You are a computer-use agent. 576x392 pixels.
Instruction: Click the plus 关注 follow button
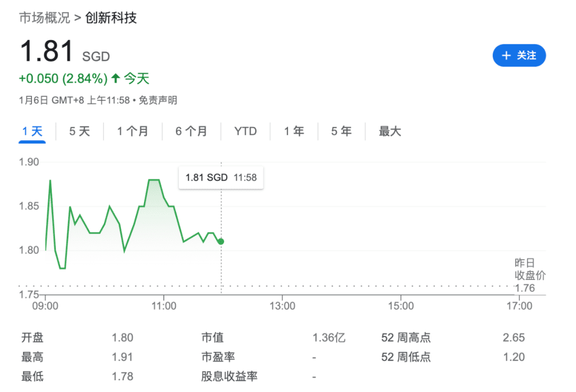point(519,55)
